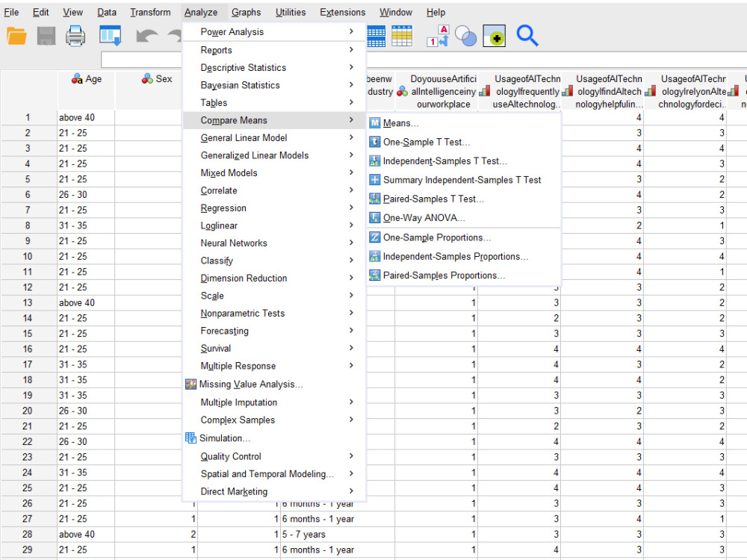This screenshot has width=747, height=560.
Task: Open the Help menu
Action: click(436, 13)
